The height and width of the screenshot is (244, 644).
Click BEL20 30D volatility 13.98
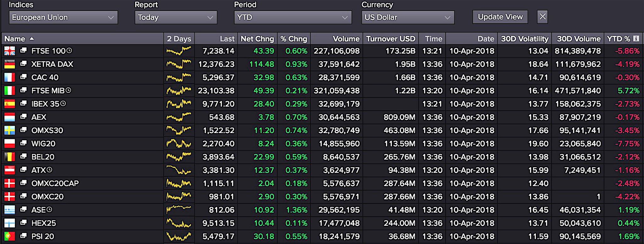click(538, 157)
